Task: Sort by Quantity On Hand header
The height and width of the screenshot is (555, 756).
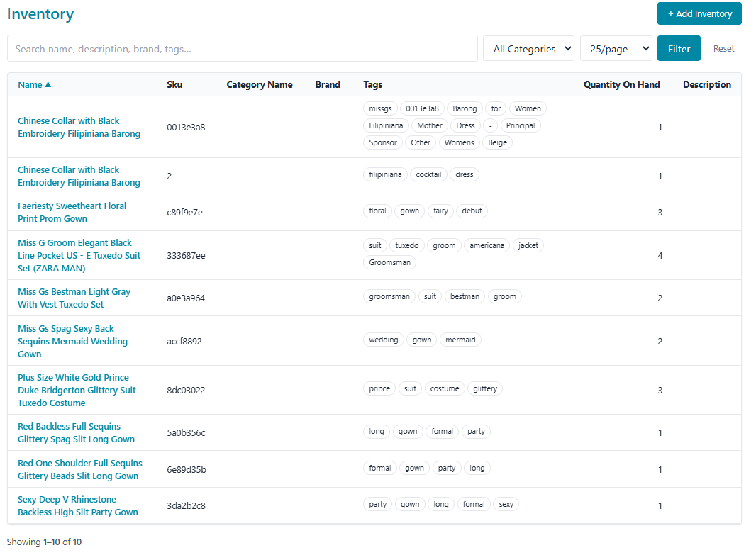Action: (x=621, y=84)
